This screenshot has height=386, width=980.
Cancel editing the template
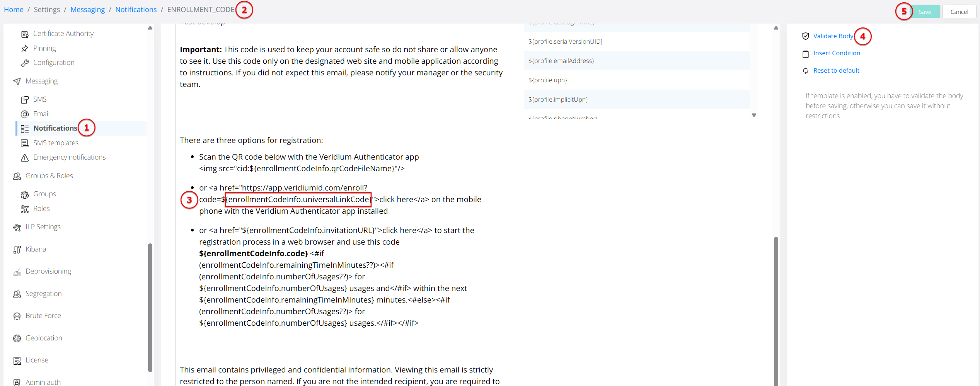tap(959, 12)
